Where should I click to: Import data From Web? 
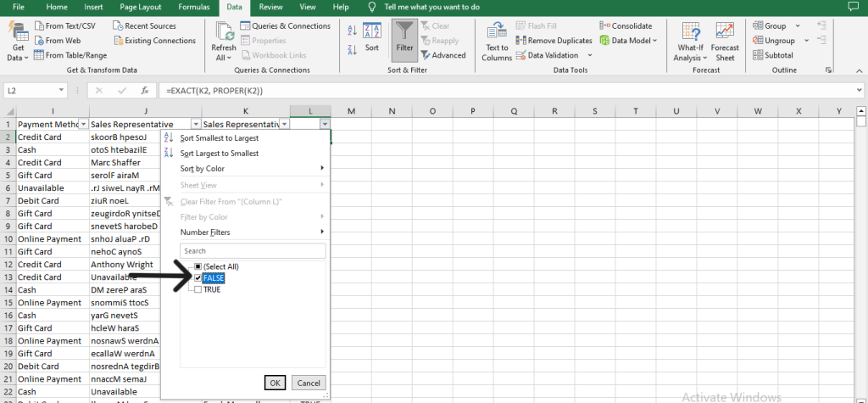(x=58, y=41)
